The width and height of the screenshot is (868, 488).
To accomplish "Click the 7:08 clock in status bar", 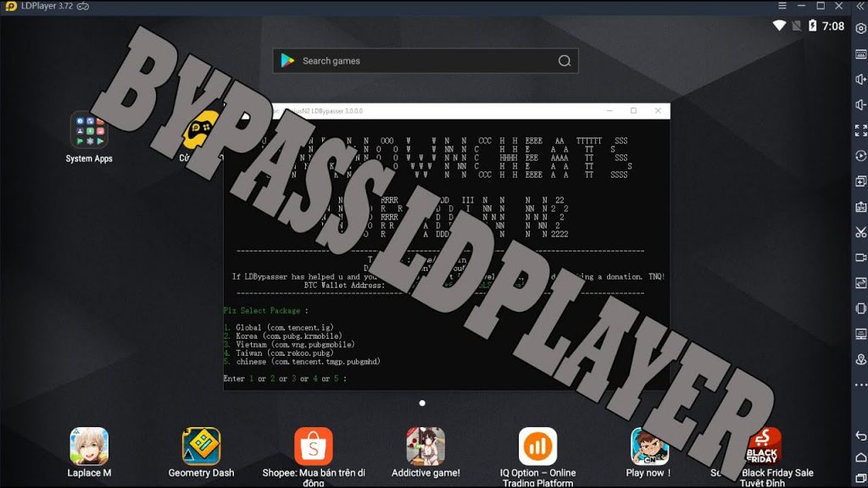I will (x=833, y=26).
